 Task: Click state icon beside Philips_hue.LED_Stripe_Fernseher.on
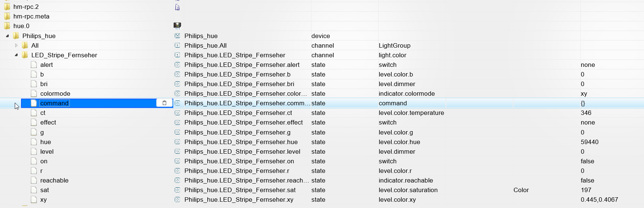(177, 161)
